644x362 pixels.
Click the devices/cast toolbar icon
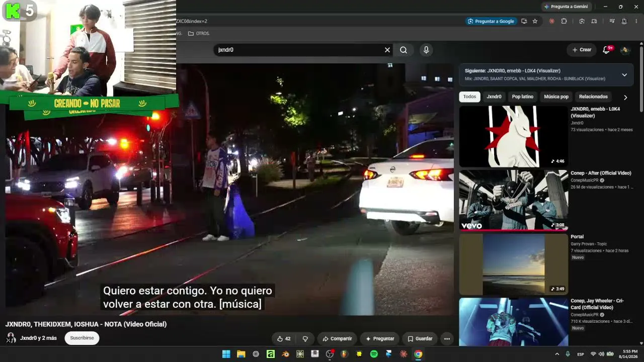(594, 21)
